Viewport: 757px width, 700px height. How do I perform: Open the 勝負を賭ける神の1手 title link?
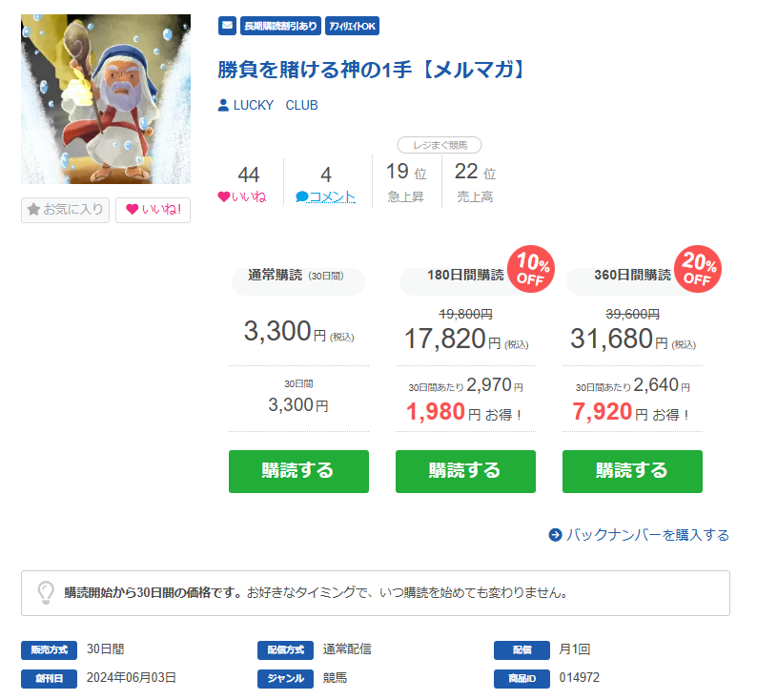[372, 70]
